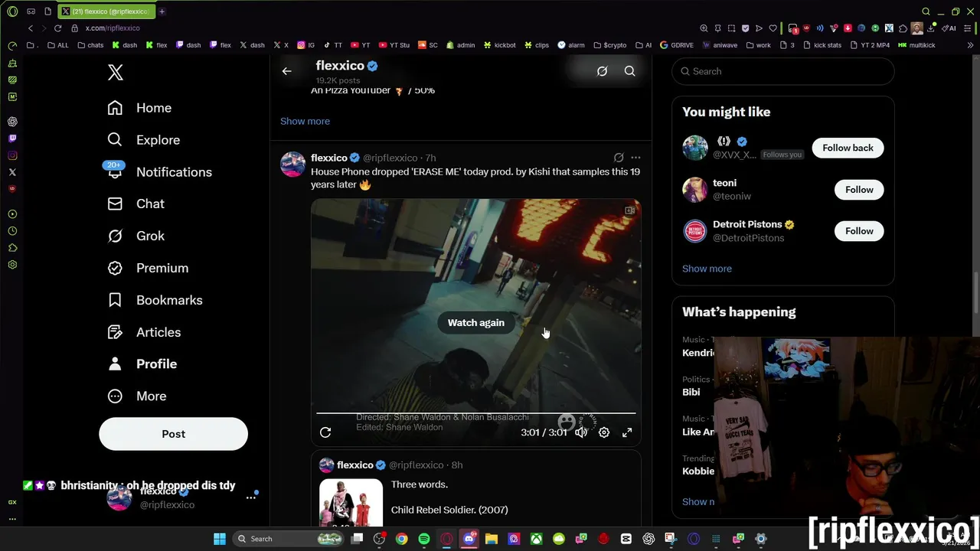Click the video progress bar

click(x=475, y=413)
